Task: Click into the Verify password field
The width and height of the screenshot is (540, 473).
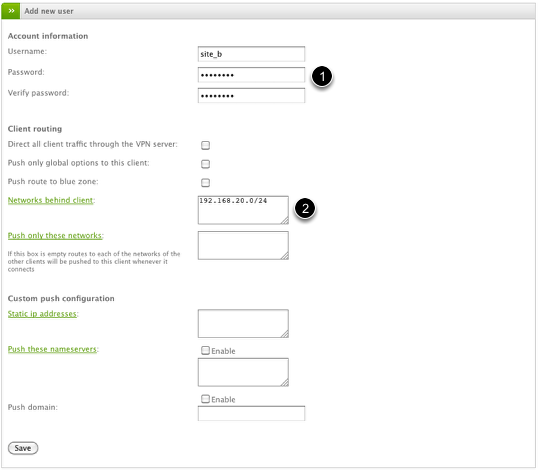Action: 251,95
